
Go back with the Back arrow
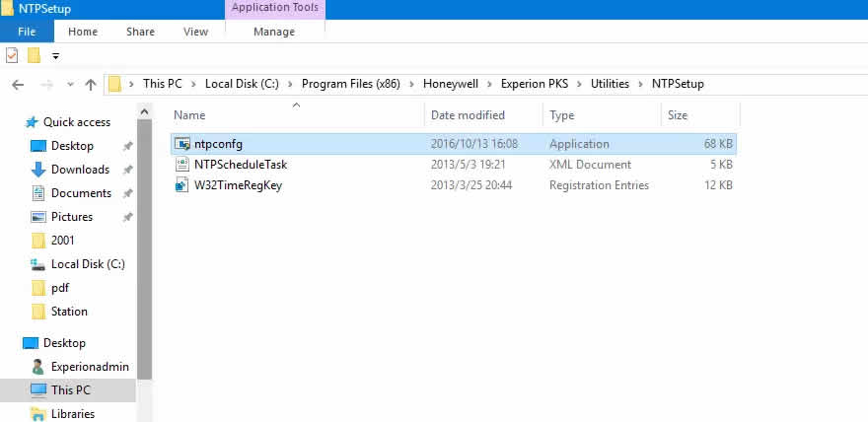[18, 84]
